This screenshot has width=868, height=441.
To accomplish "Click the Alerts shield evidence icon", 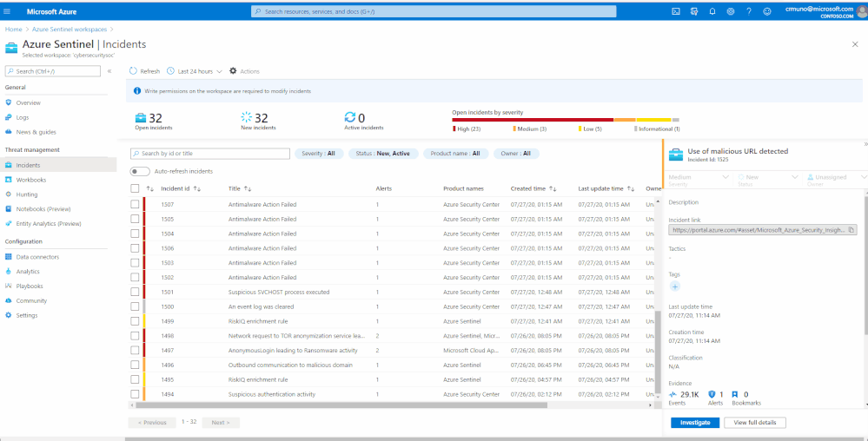I will pos(712,394).
